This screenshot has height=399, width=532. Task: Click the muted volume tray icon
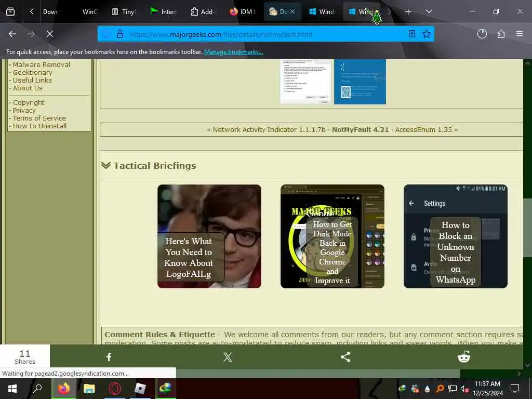pos(464,389)
